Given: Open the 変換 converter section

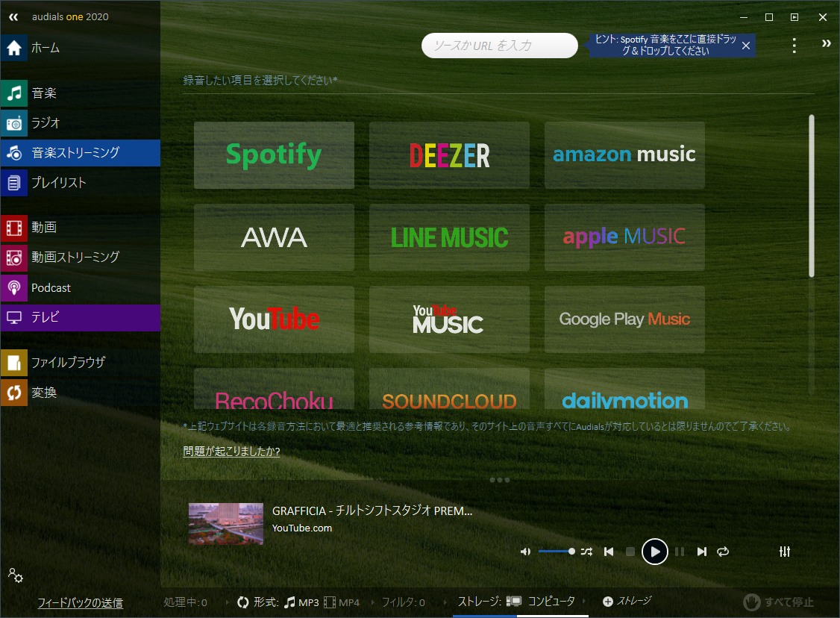Looking at the screenshot, I should point(81,393).
